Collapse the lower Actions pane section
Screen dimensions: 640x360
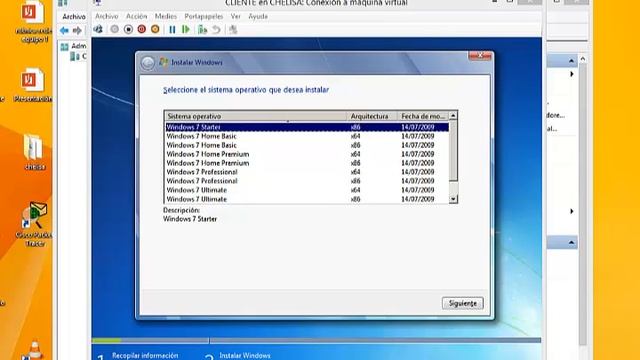[x=571, y=243]
